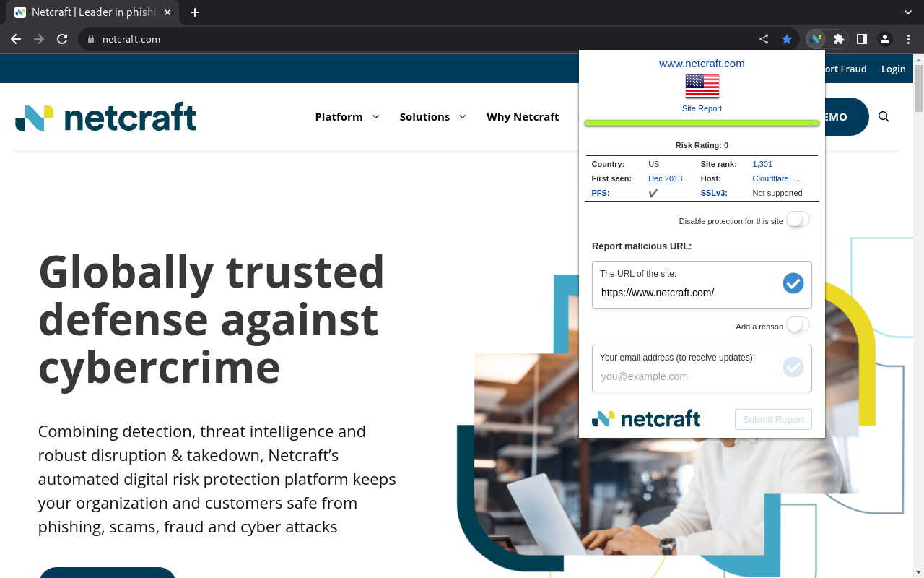This screenshot has width=924, height=578.
Task: Select the Netcraft browser tab
Action: click(92, 12)
